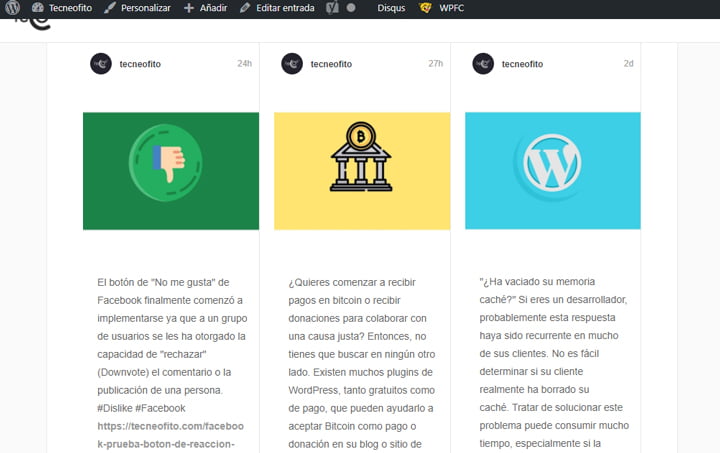This screenshot has width=720, height=453.
Task: Click the 27h timestamp
Action: (436, 63)
